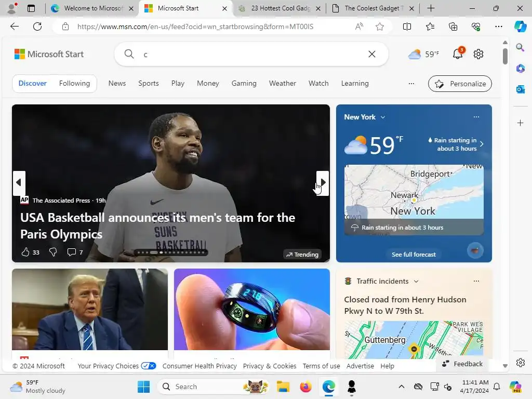Image resolution: width=532 pixels, height=399 pixels.
Task: Expand rain forecast chevron arrow
Action: coord(482,144)
